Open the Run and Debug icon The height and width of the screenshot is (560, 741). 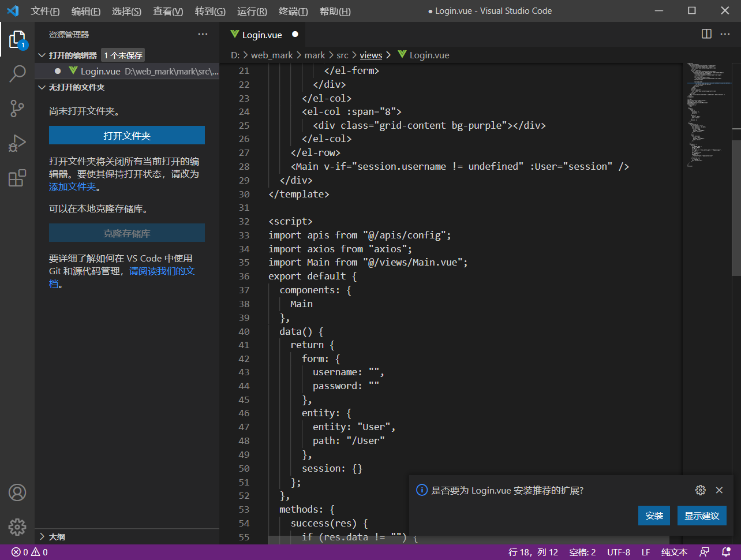pos(17,143)
